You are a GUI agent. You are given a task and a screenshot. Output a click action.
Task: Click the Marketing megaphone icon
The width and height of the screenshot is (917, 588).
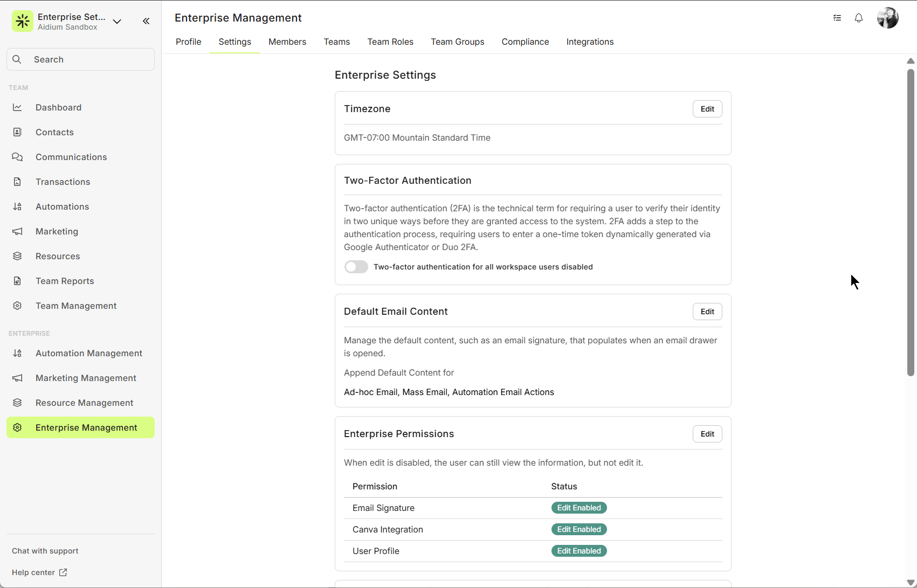coord(17,231)
